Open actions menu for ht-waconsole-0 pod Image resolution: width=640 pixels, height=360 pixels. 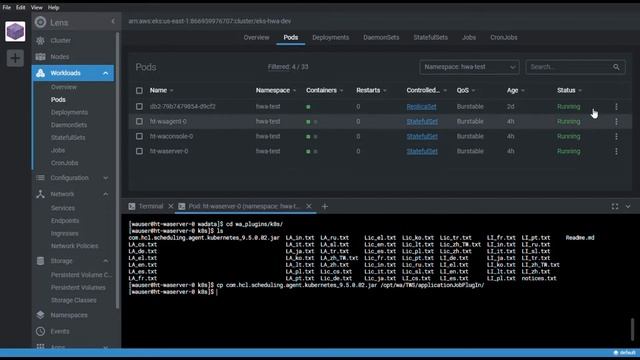(616, 136)
